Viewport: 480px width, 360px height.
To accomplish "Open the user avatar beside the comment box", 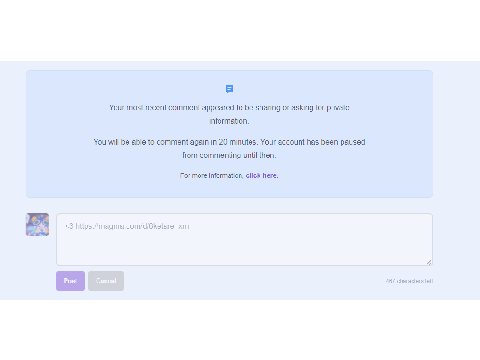I will 38,225.
